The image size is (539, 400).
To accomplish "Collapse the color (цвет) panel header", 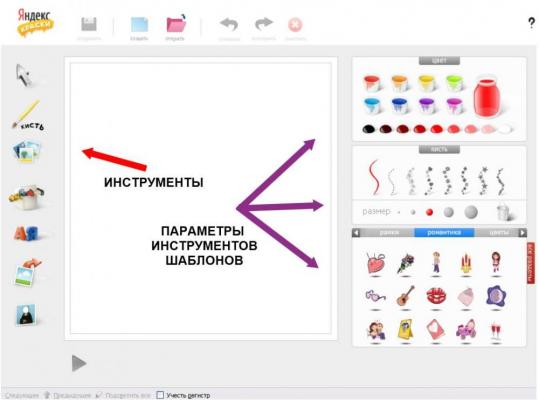I will [x=439, y=60].
